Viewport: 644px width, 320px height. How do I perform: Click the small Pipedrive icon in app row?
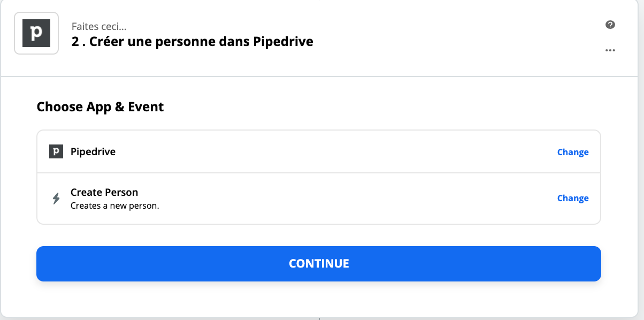(x=56, y=151)
